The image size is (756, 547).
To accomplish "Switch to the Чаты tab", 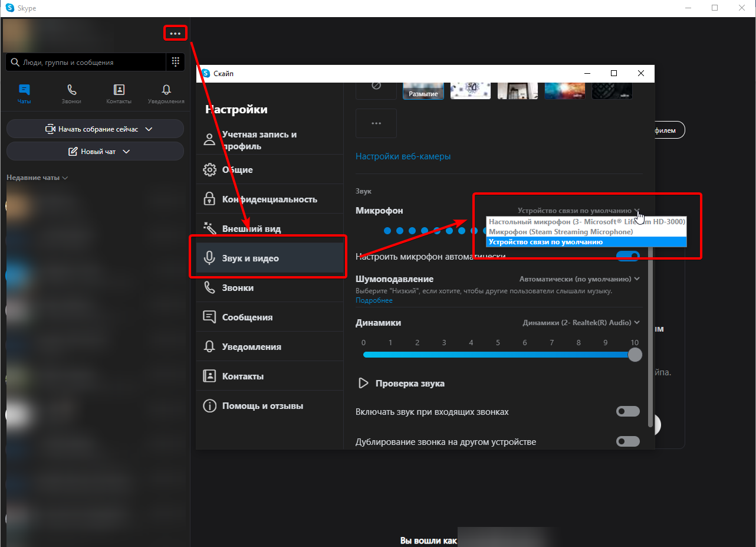I will pyautogui.click(x=24, y=94).
